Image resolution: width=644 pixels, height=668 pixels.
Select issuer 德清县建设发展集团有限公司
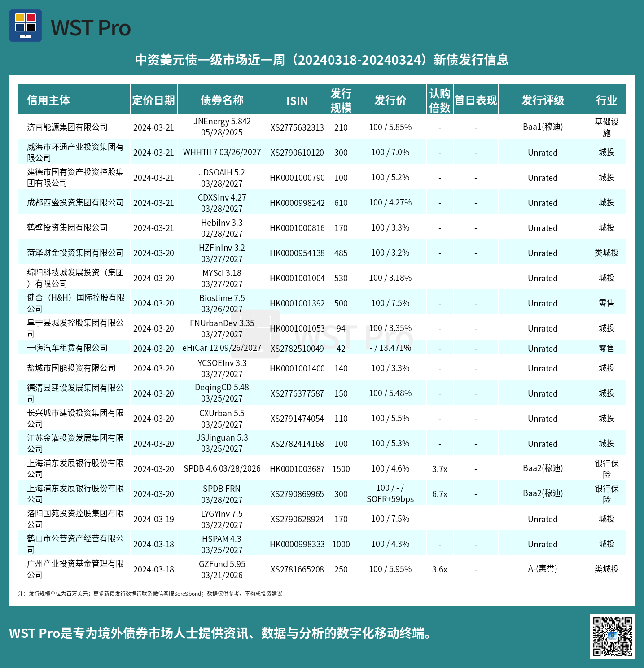click(x=75, y=393)
